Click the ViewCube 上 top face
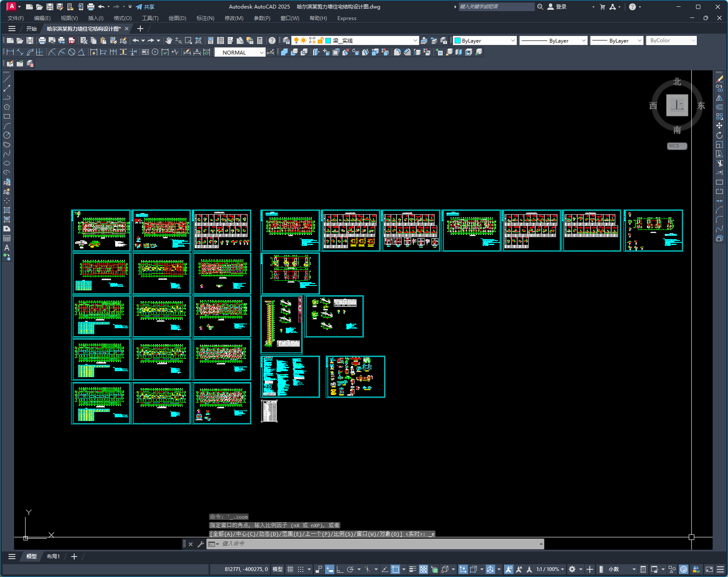 [x=677, y=105]
